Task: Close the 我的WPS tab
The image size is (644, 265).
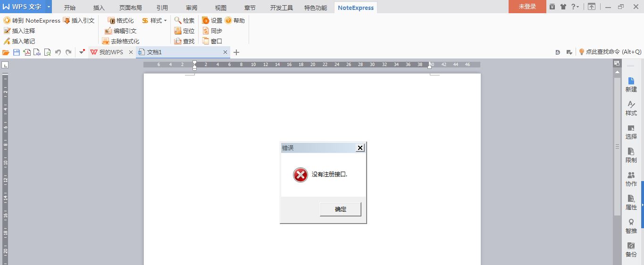Action: pyautogui.click(x=131, y=52)
